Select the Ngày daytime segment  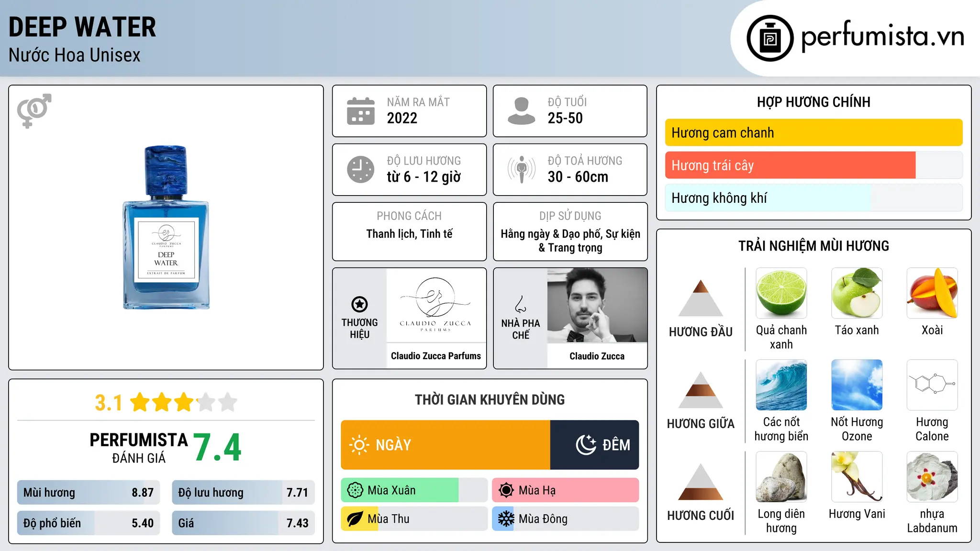click(445, 445)
